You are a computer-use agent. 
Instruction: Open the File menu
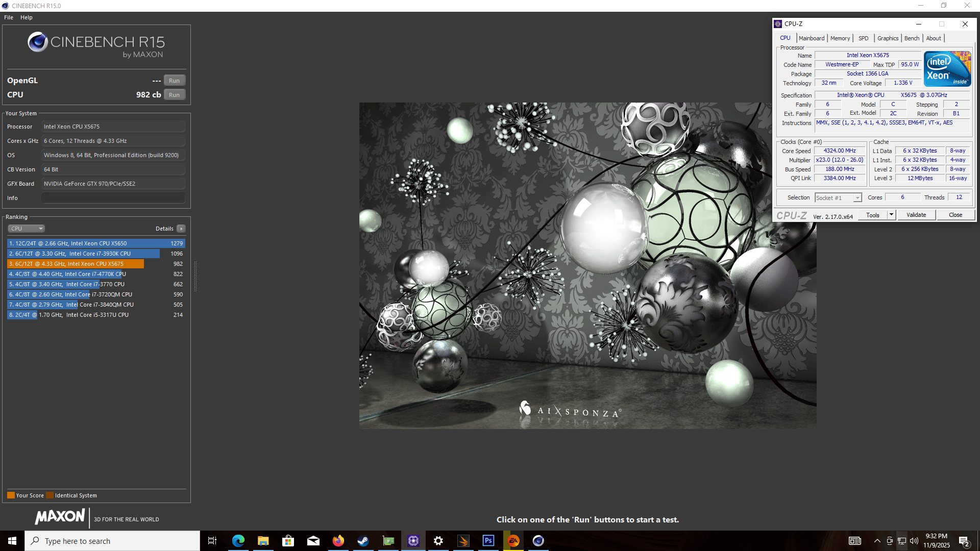click(9, 17)
